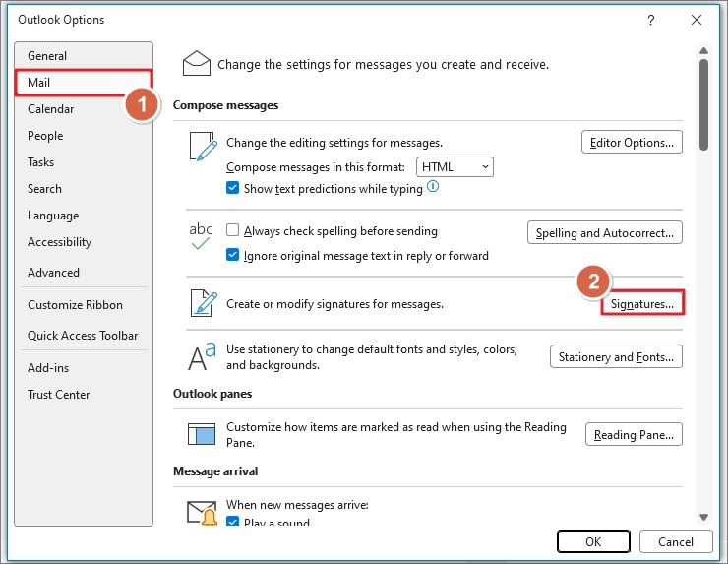The image size is (728, 564).
Task: Toggle Show text predictions while typing
Action: coord(232,188)
